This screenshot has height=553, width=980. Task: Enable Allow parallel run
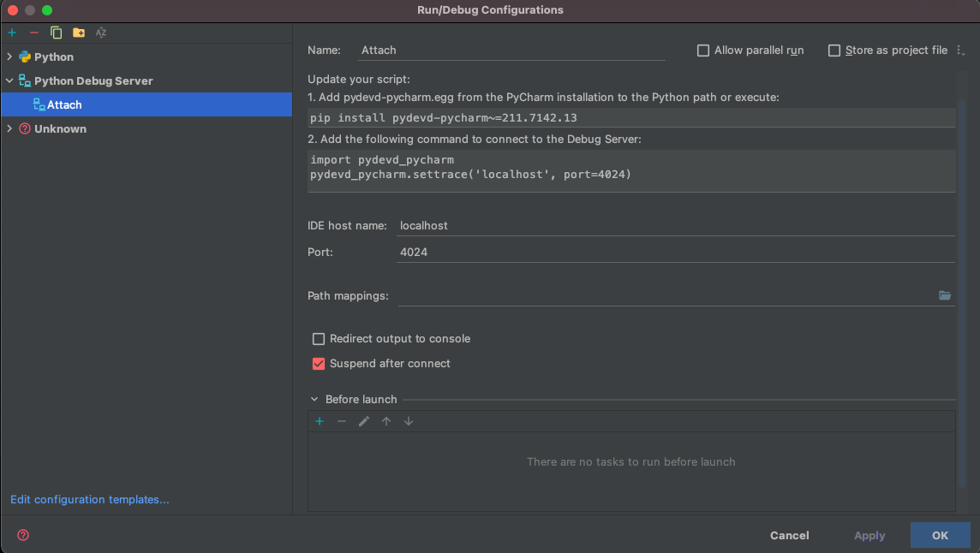703,50
